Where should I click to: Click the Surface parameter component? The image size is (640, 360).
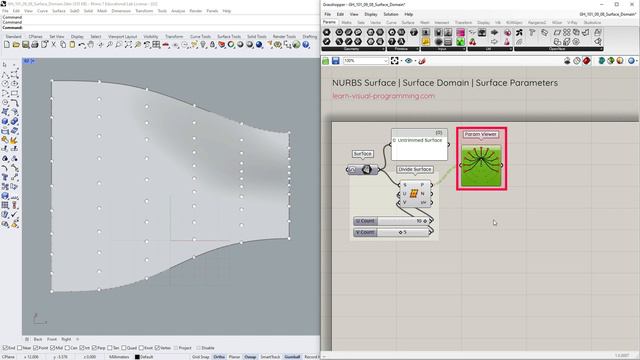coord(362,169)
